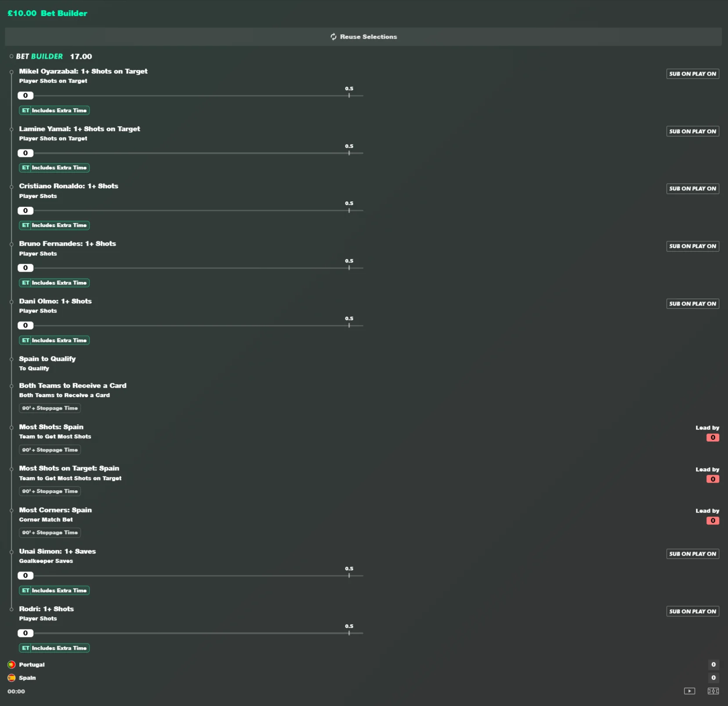Select the Most Shots: Spain leg

point(51,427)
